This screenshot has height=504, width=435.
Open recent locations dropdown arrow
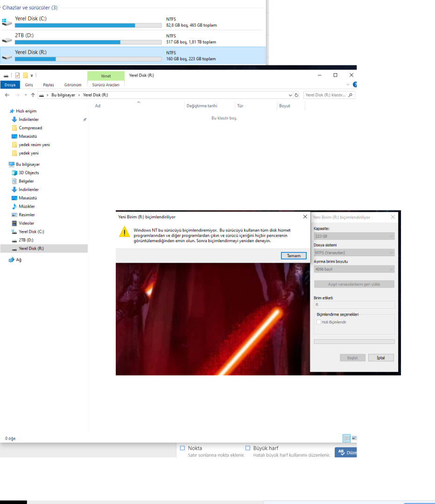tap(26, 95)
